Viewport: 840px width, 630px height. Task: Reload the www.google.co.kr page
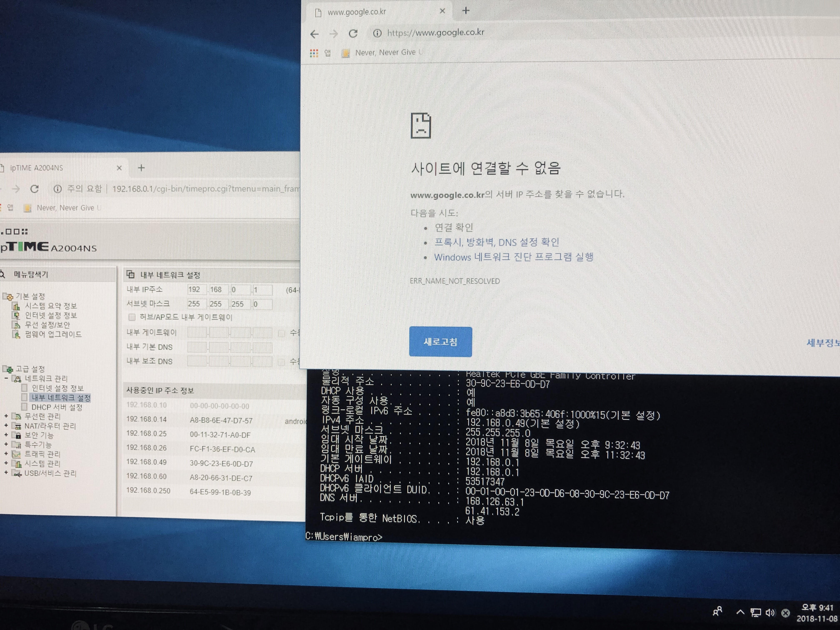[x=353, y=33]
